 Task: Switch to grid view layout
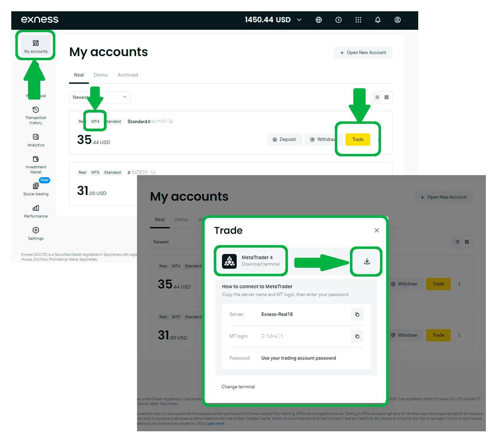386,97
